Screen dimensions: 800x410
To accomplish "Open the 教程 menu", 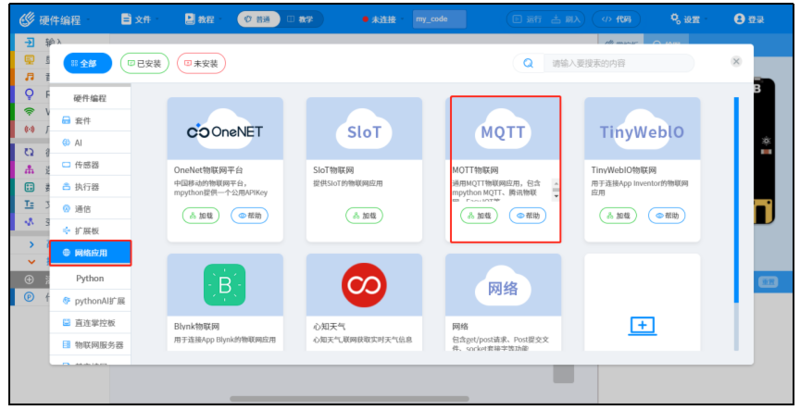I will tap(202, 19).
